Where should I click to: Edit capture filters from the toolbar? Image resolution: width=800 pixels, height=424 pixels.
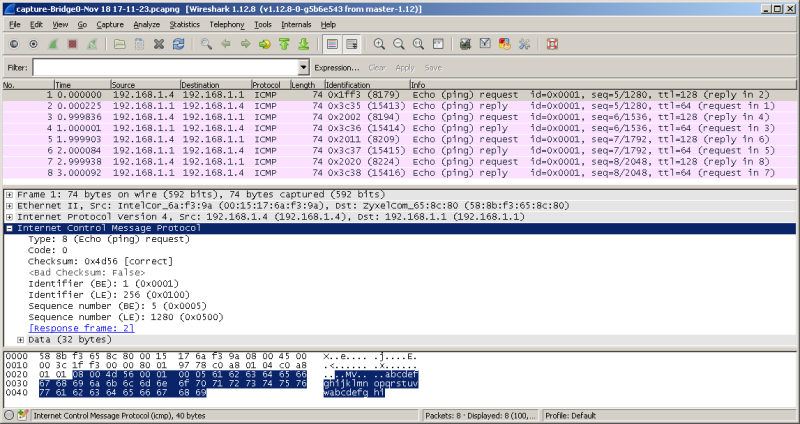(x=465, y=44)
